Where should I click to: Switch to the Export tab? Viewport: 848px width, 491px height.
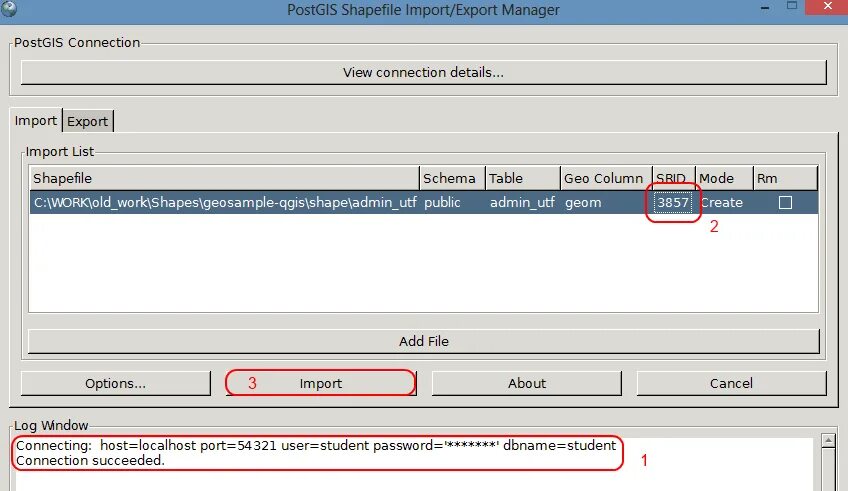(88, 121)
